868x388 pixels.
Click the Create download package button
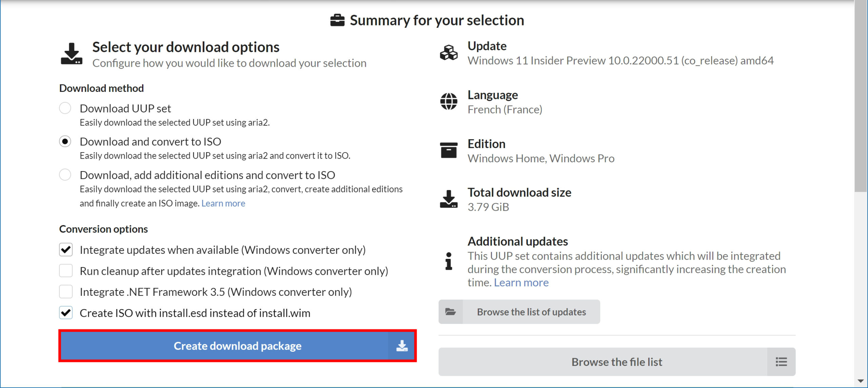pyautogui.click(x=237, y=346)
